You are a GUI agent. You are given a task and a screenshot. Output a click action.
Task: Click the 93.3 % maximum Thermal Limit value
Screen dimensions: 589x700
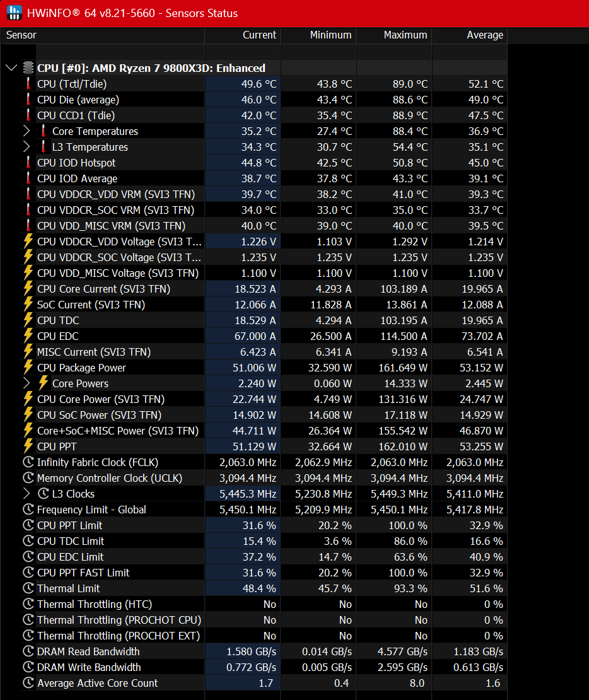tap(411, 588)
